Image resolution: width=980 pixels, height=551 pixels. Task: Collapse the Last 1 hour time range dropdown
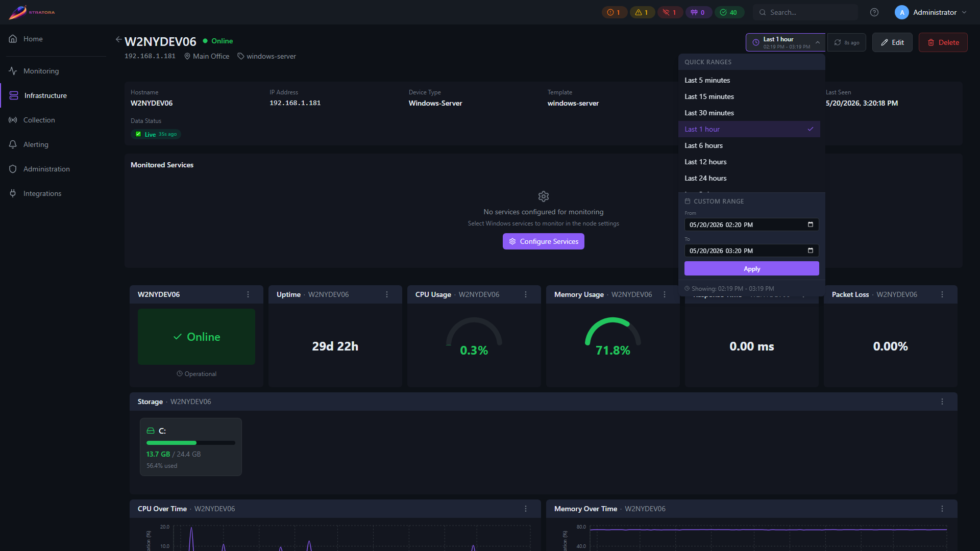point(818,42)
